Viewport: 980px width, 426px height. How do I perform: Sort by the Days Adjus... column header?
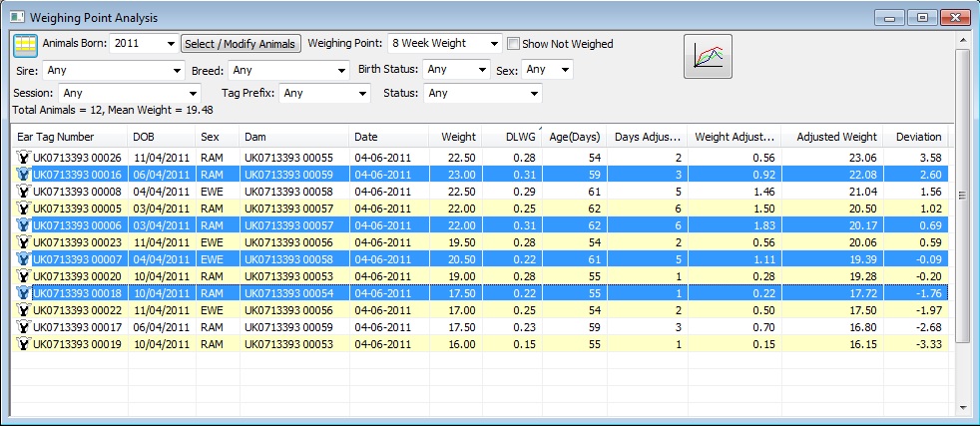pyautogui.click(x=647, y=137)
